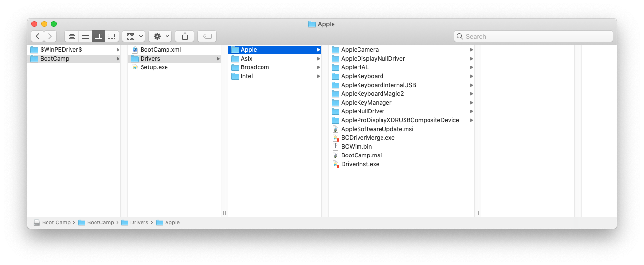Select BCDriverMerge.exe file
644x265 pixels.
click(x=402, y=138)
